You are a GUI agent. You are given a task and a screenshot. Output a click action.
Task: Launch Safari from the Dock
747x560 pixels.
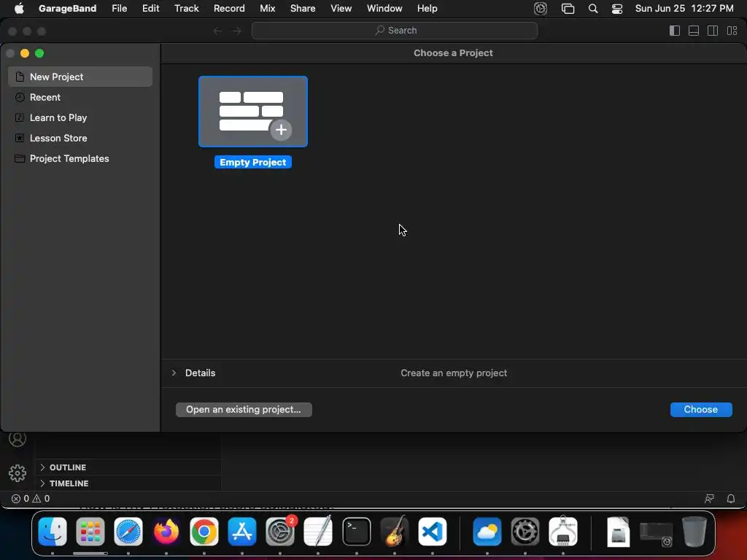[x=128, y=532]
